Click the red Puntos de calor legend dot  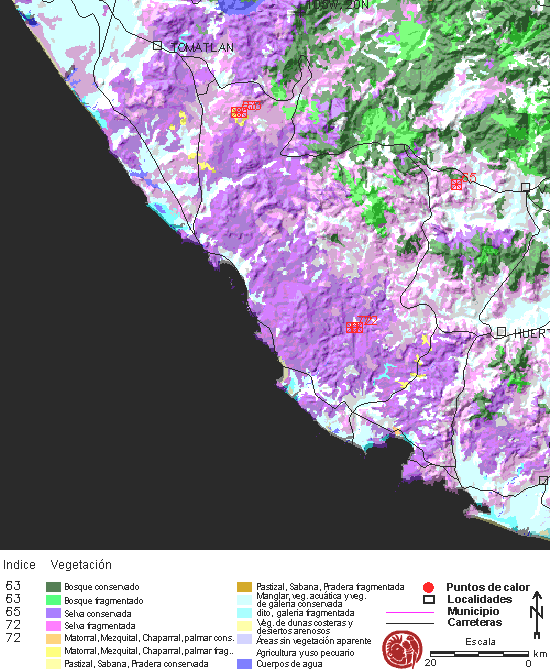coord(428,588)
